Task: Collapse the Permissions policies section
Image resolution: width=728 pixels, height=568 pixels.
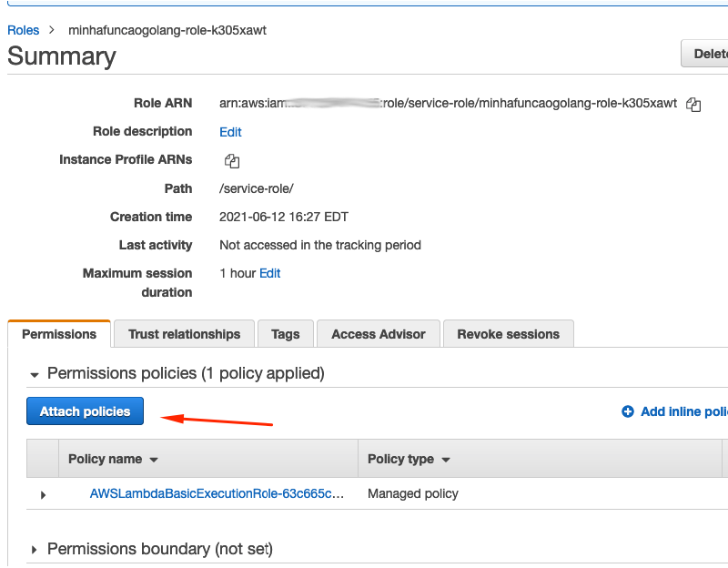Action: coord(35,374)
